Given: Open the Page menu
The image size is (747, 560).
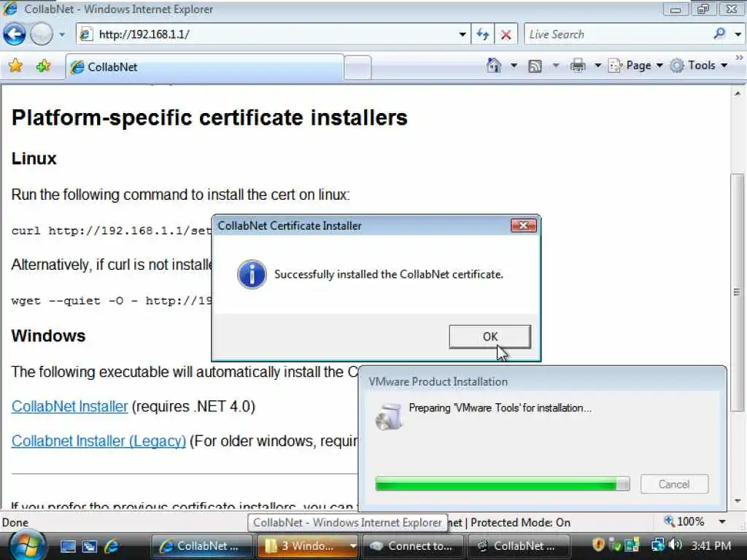Looking at the screenshot, I should coord(636,65).
